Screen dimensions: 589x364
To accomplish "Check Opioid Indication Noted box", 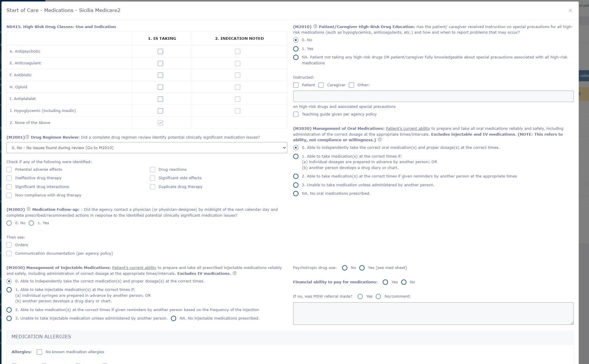I will 238,87.
